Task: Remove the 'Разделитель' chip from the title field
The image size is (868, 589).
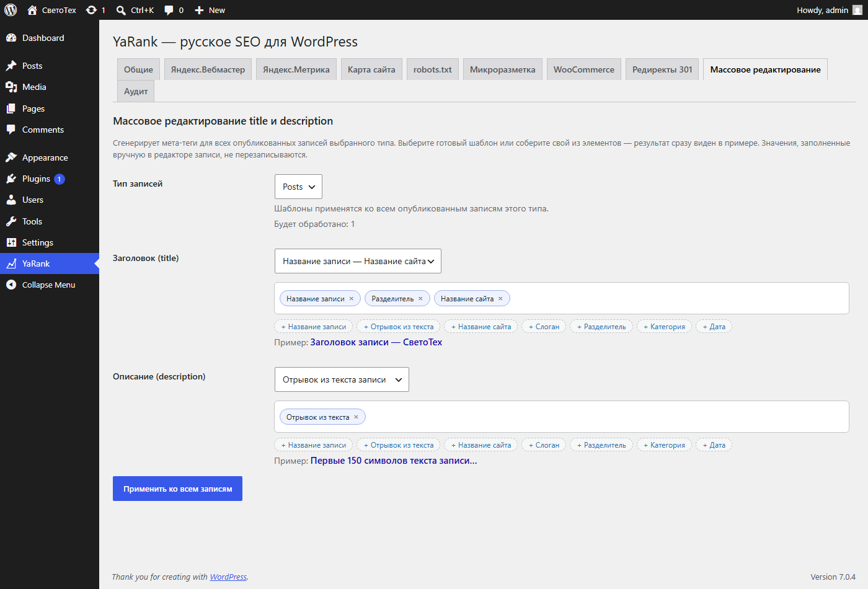Action: (x=420, y=299)
